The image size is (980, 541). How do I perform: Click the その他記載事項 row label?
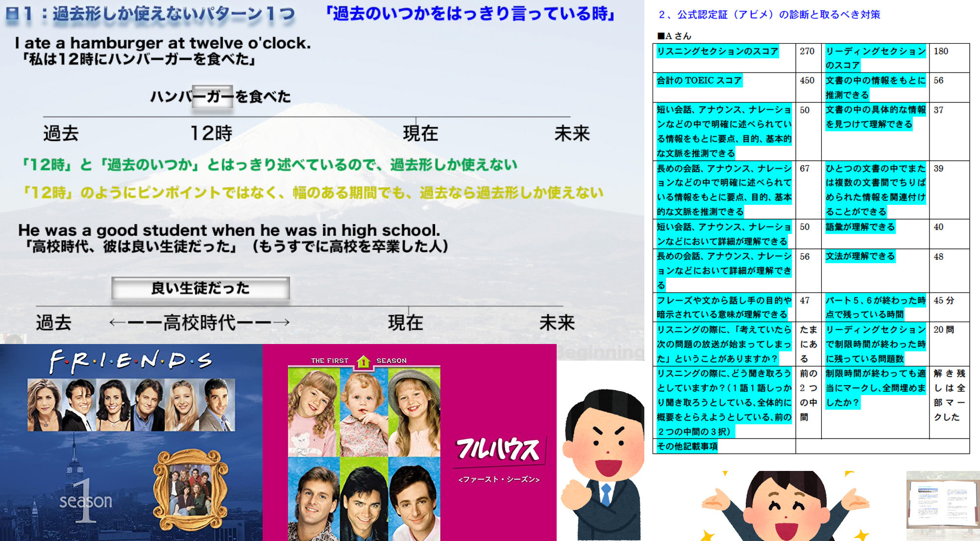[x=687, y=446]
